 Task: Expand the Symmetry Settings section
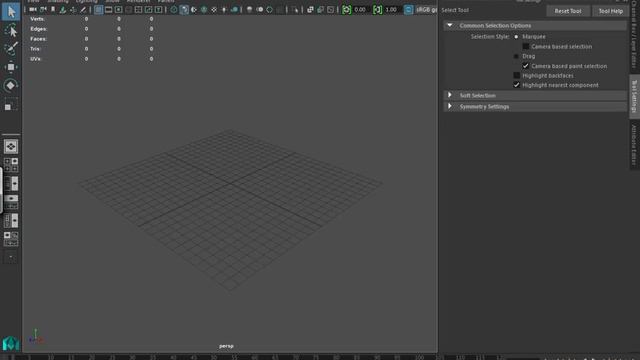click(450, 106)
